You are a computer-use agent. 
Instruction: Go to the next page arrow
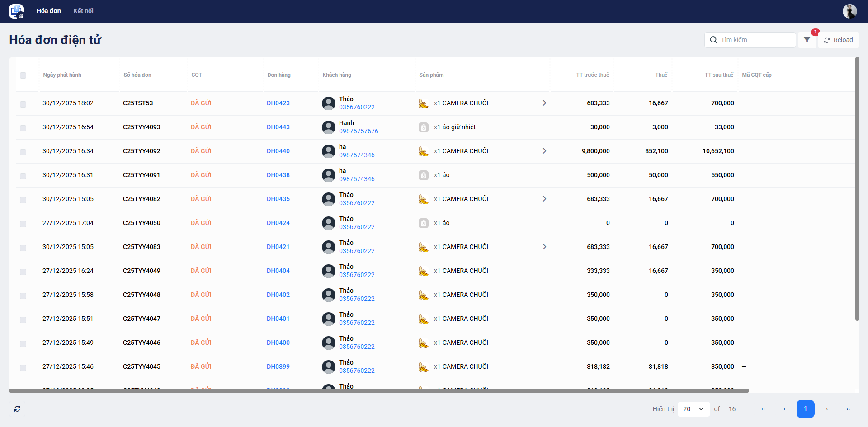(x=827, y=409)
